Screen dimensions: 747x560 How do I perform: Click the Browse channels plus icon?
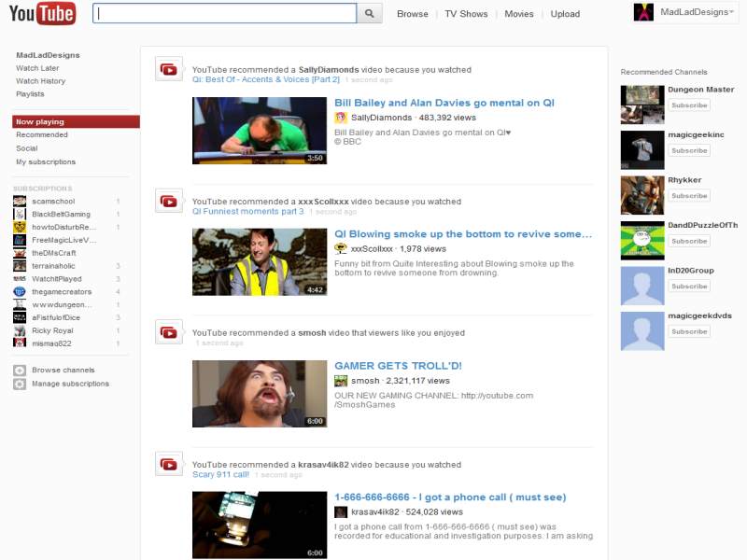(20, 371)
